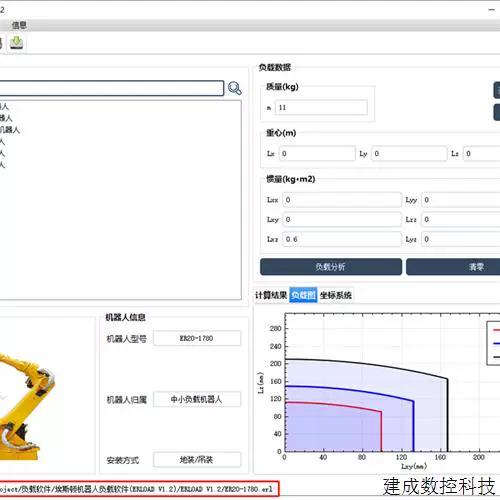Open the 信息 menu
Image resolution: width=500 pixels, height=500 pixels.
pyautogui.click(x=19, y=25)
